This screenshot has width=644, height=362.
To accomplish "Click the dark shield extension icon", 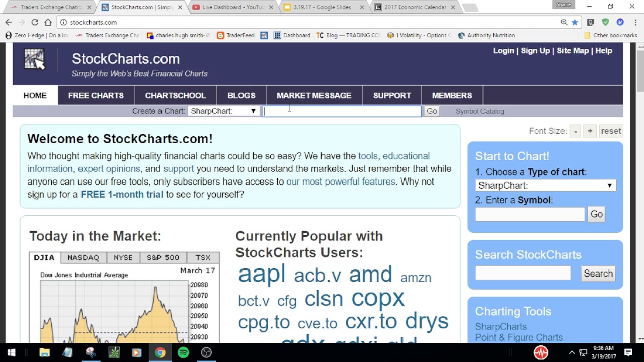I will (591, 22).
